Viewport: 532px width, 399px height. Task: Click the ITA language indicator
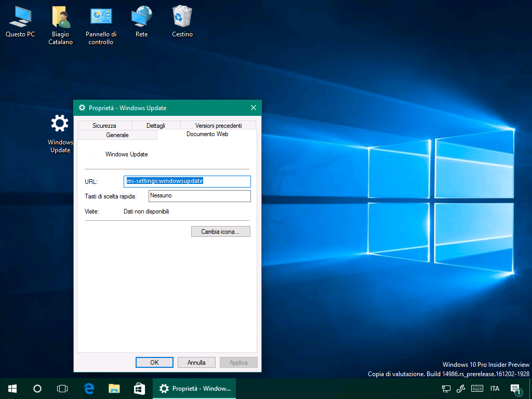coord(495,389)
